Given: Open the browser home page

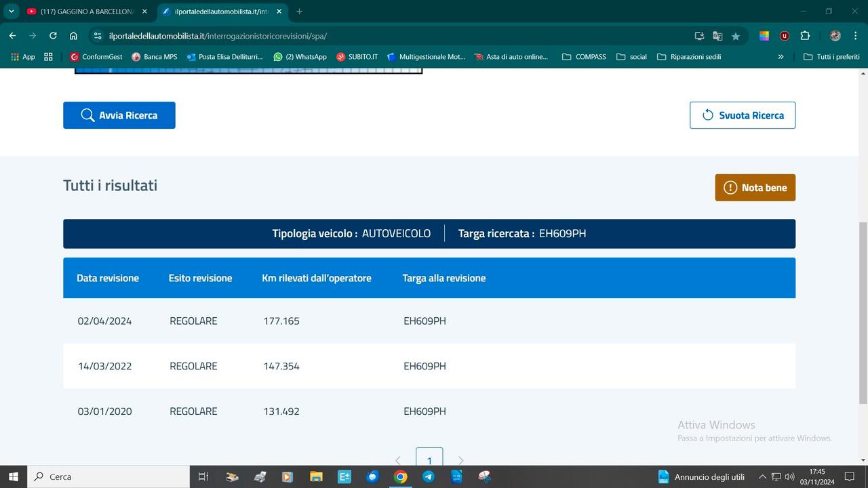Looking at the screenshot, I should (73, 36).
